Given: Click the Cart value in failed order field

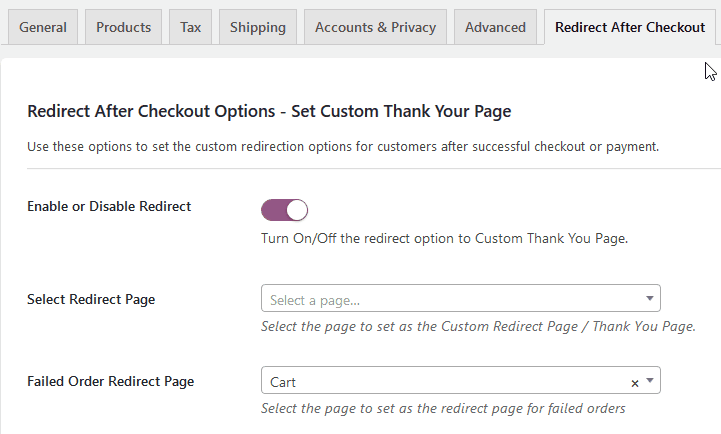Looking at the screenshot, I should pos(283,383).
